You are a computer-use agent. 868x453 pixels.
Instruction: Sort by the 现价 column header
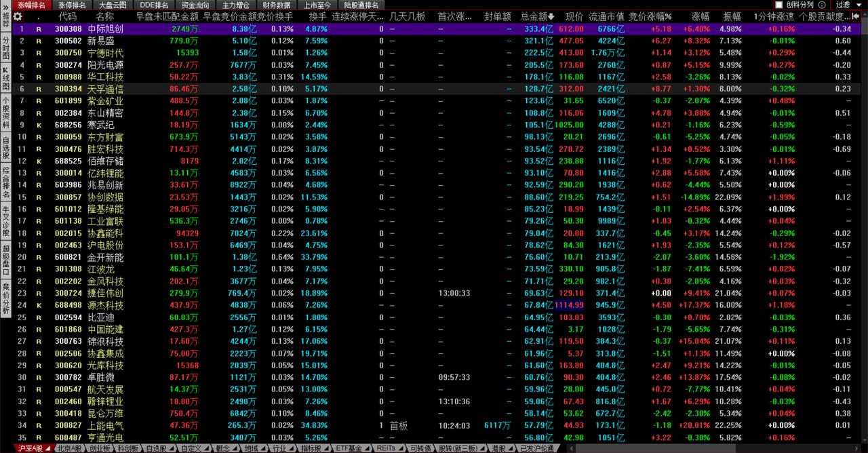[574, 16]
